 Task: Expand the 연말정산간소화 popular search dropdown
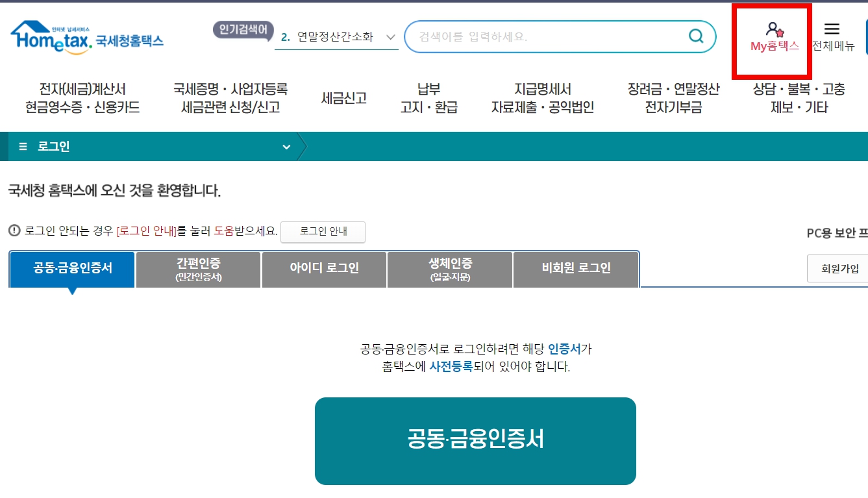pos(390,37)
